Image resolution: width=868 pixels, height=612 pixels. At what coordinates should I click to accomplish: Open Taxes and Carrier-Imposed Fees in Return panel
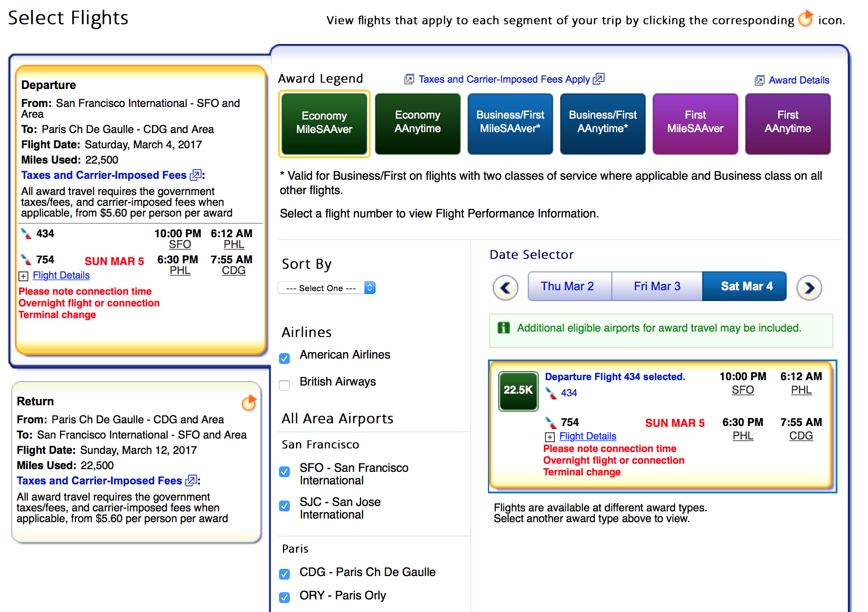coord(99,481)
